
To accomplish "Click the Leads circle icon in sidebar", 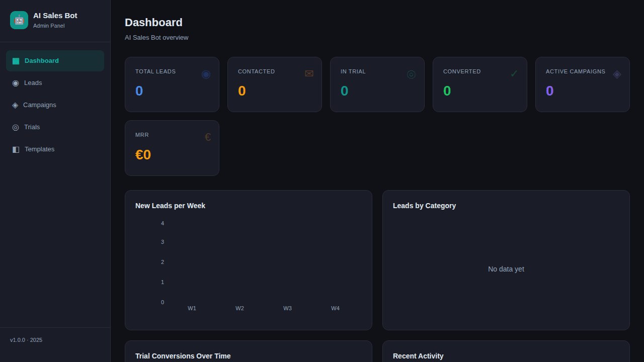I will [16, 83].
